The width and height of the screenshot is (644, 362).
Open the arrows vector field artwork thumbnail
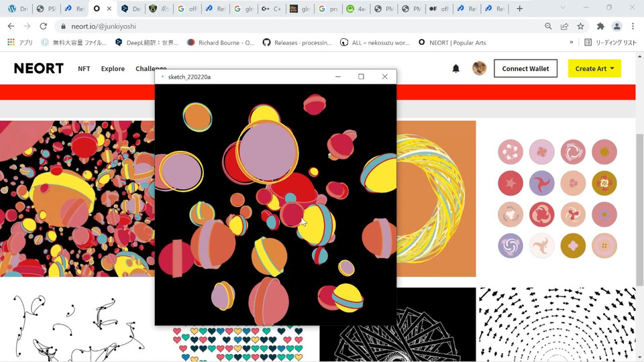click(x=557, y=324)
